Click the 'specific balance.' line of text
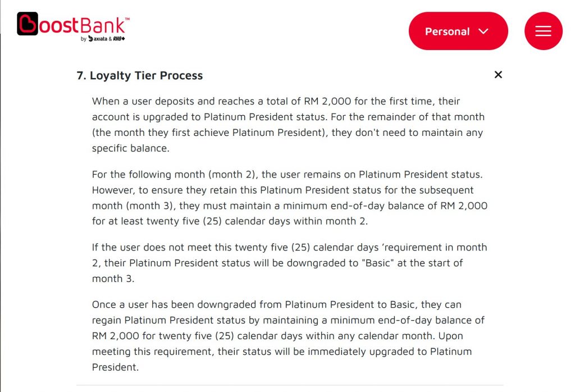 130,148
